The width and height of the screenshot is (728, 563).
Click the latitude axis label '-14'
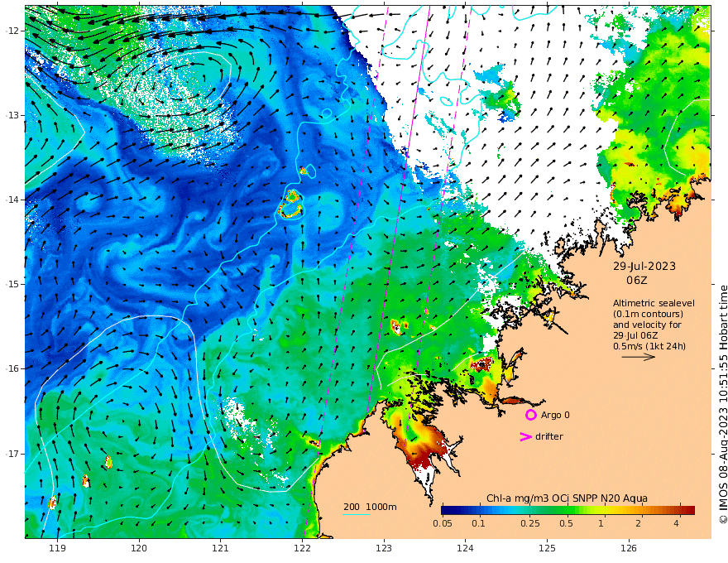(12, 200)
